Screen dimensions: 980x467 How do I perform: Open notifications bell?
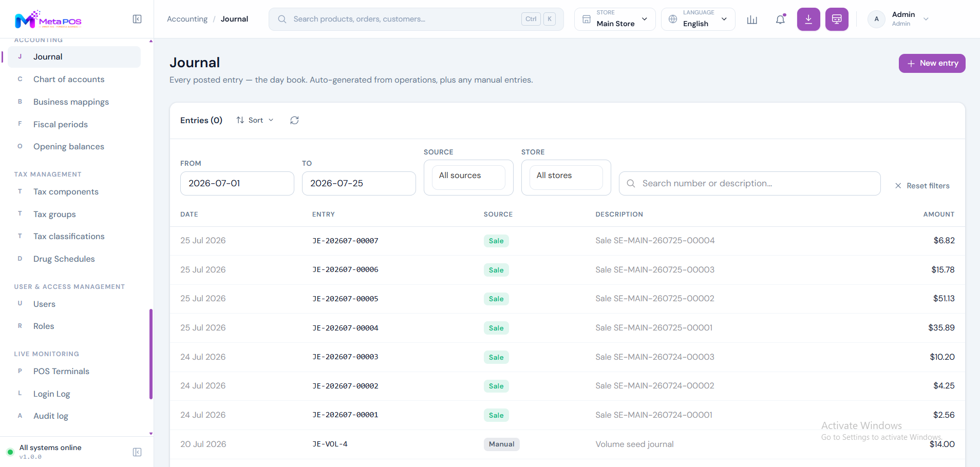coord(780,20)
